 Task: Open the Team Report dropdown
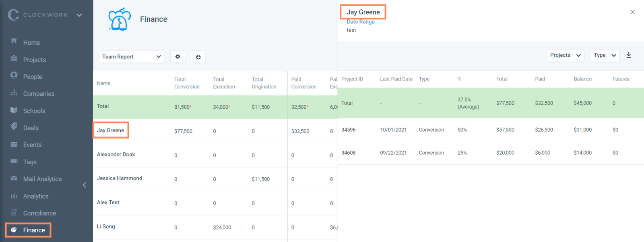(x=131, y=57)
